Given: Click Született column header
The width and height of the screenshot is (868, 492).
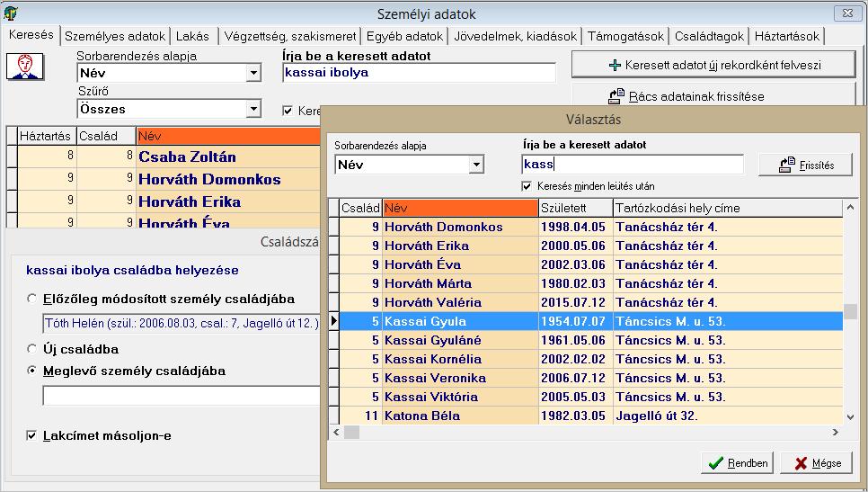Looking at the screenshot, I should point(576,208).
